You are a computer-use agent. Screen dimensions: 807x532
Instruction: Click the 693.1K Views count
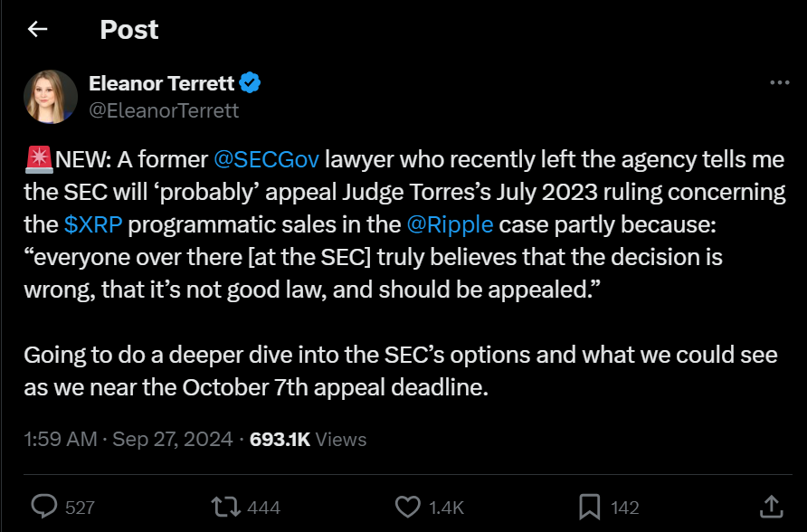point(308,440)
